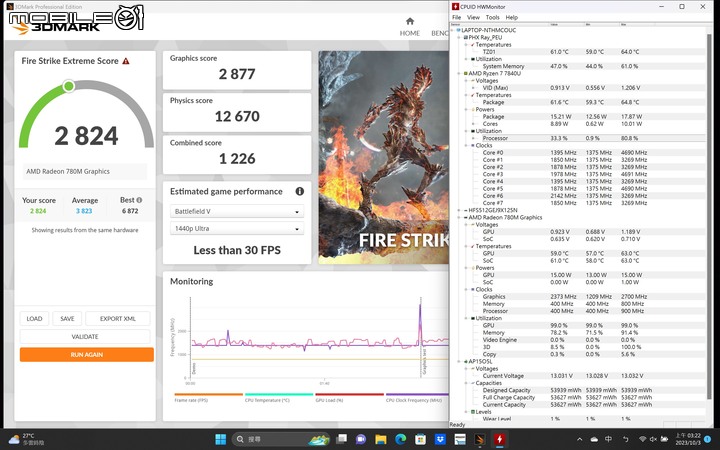This screenshot has width=720, height=450.
Task: Click the red warning triangle beside Fire Strike Extreme Score
Action: click(126, 61)
